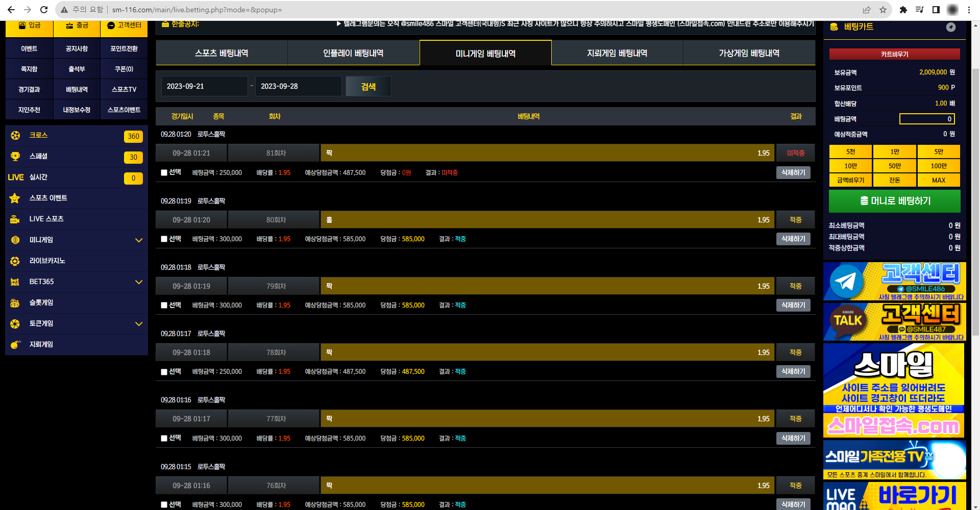Check the 선택 box for 76회차 bet

click(164, 504)
